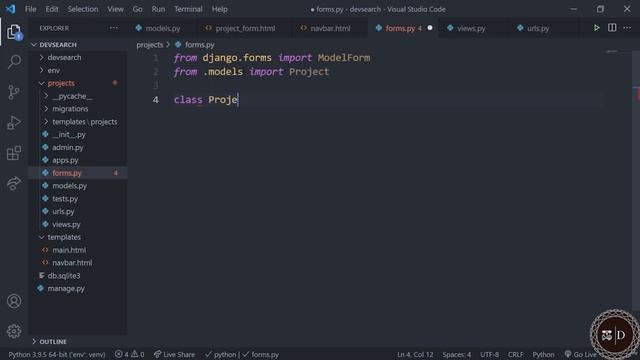Open the Extensions view icon
640x360 pixels.
tap(14, 153)
